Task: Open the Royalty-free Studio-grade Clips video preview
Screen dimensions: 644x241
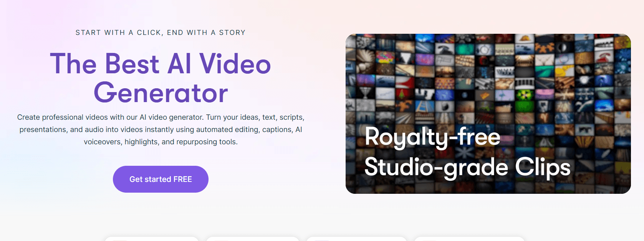Action: [488, 114]
